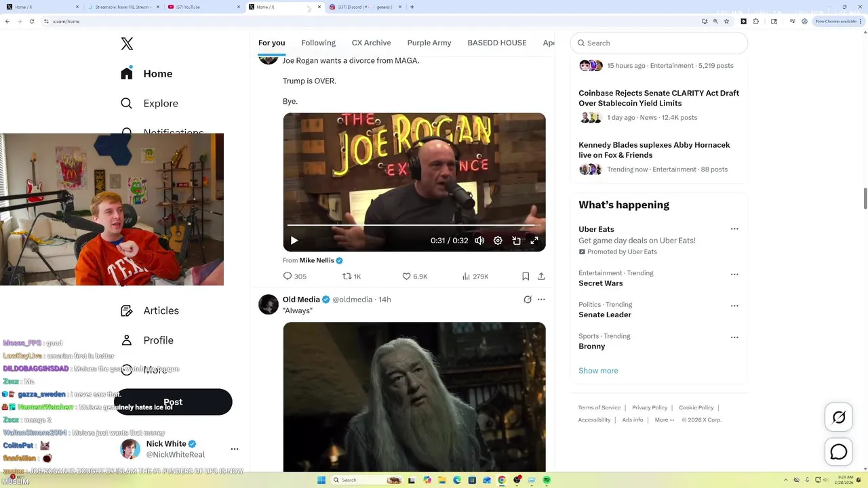
Task: Click Windows taskbar Search box
Action: tap(366, 480)
